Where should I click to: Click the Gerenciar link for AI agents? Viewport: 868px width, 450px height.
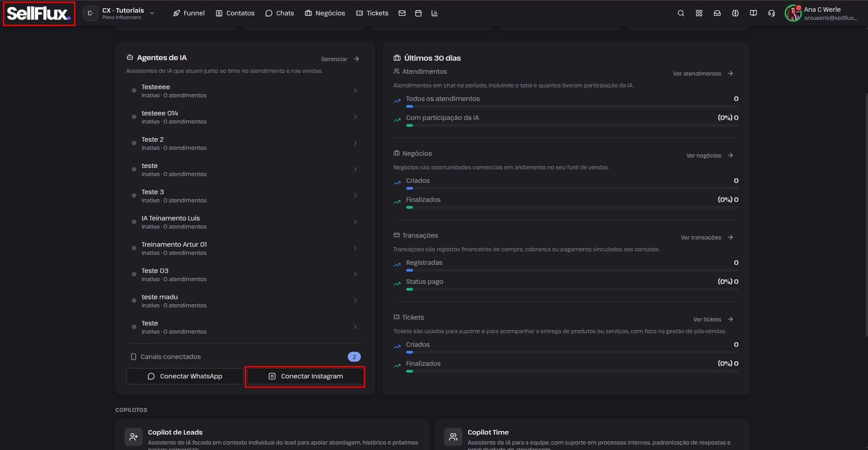click(340, 59)
